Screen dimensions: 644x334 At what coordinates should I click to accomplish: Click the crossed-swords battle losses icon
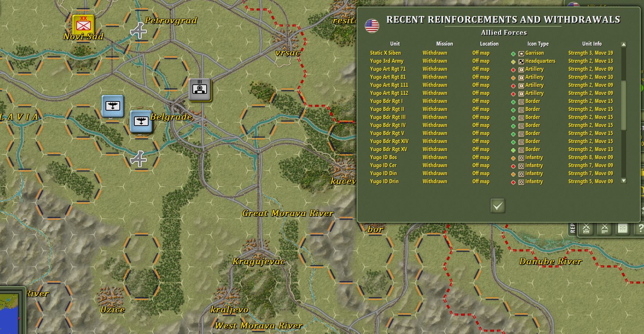tap(586, 229)
